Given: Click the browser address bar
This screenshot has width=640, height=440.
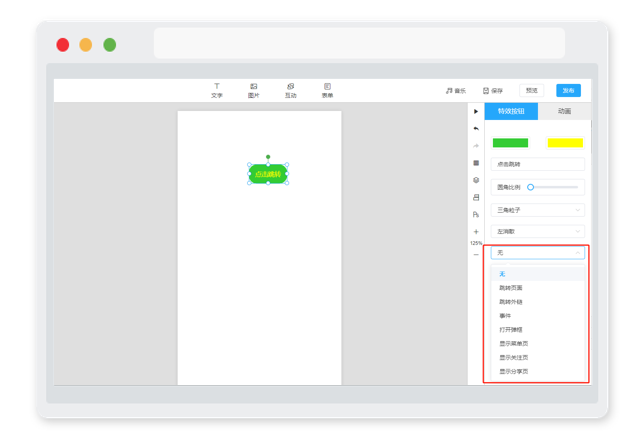Looking at the screenshot, I should [359, 43].
